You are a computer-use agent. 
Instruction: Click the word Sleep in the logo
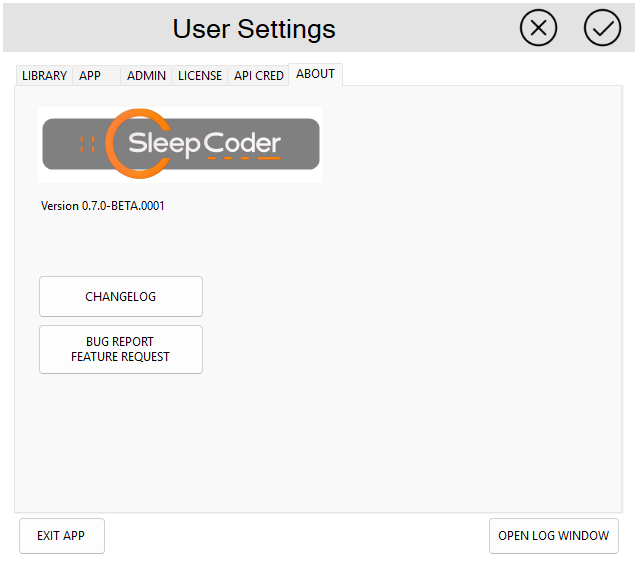tap(164, 144)
